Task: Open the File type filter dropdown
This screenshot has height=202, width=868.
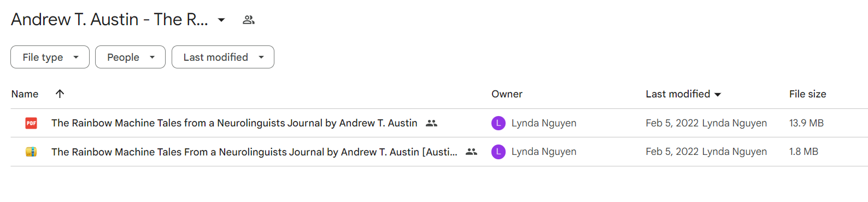Action: [50, 57]
